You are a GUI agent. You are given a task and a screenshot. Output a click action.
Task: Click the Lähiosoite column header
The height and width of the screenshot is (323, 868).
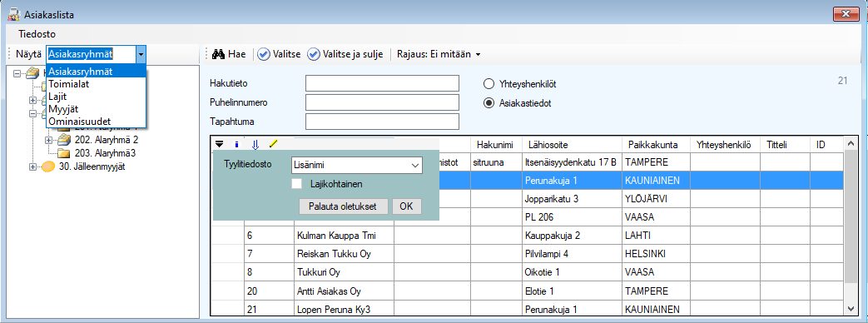[x=573, y=144]
